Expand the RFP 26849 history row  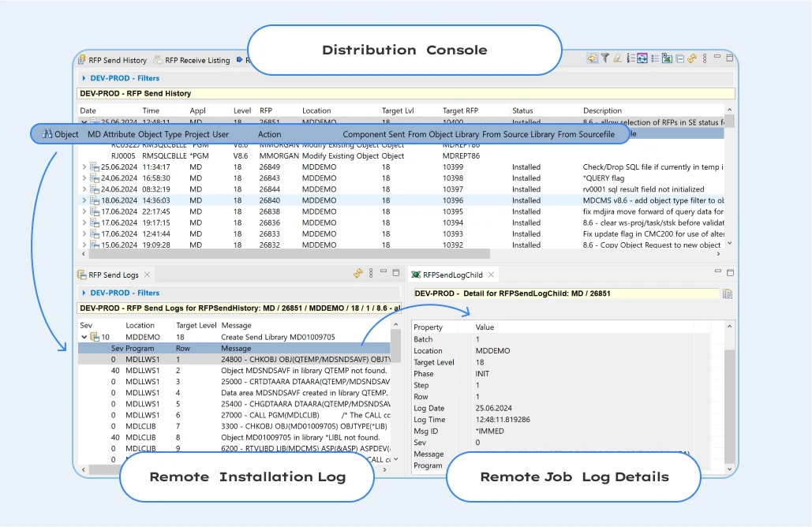(x=85, y=167)
